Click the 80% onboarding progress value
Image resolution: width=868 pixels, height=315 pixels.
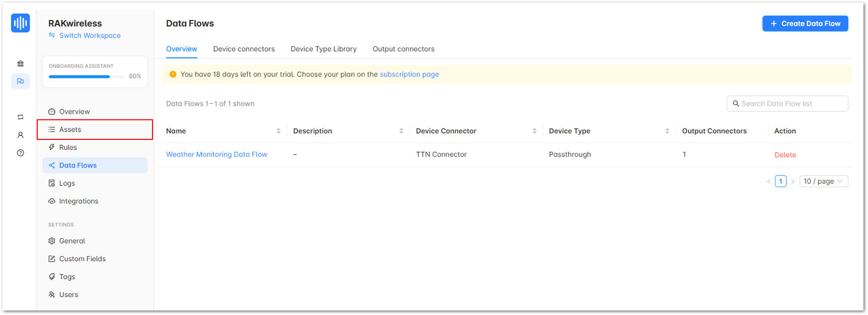pos(135,76)
